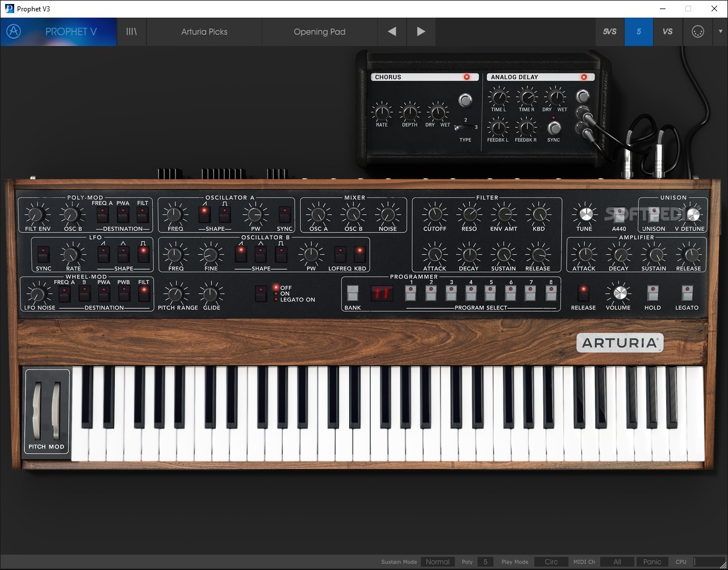728x570 pixels.
Task: Select program button 5
Action: pos(490,293)
